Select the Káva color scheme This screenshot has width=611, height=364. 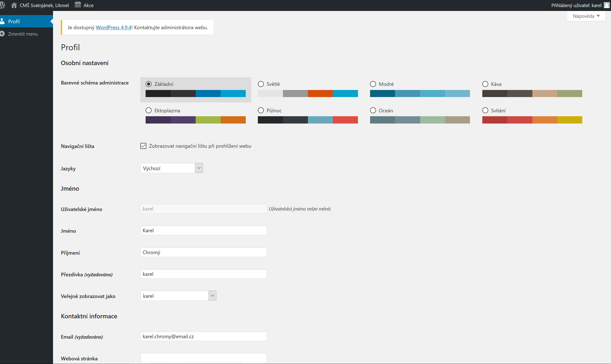(485, 84)
